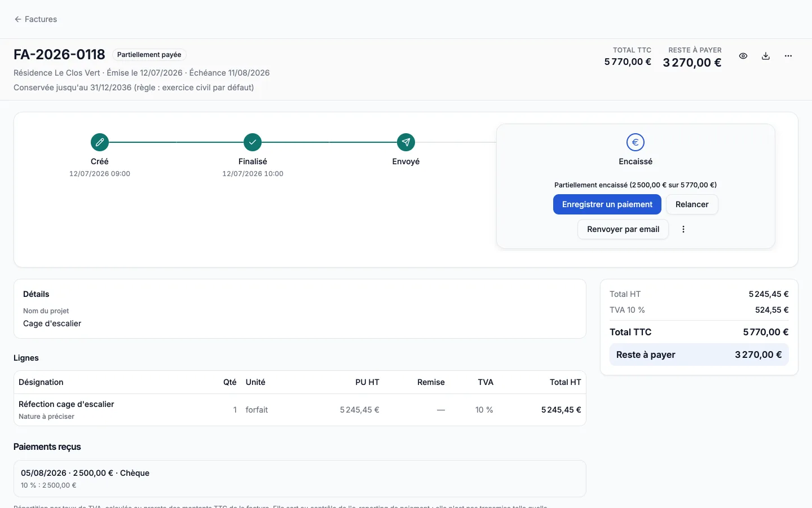This screenshot has height=508, width=812.
Task: Click the Désignation column header
Action: 41,382
